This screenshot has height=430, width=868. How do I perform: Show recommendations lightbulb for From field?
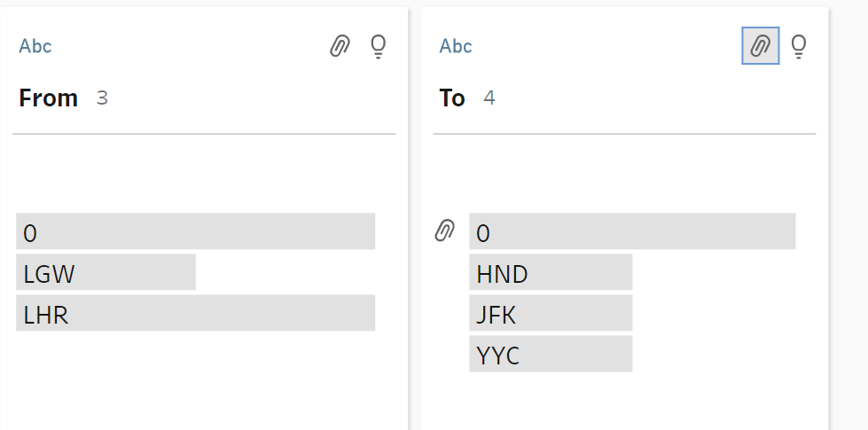click(x=379, y=46)
